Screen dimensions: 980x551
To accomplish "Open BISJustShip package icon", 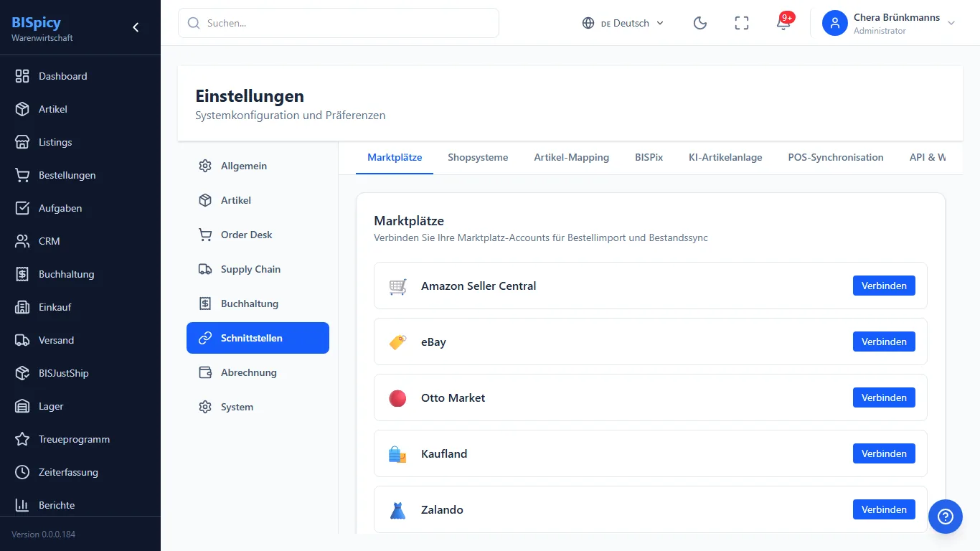I will pyautogui.click(x=22, y=373).
